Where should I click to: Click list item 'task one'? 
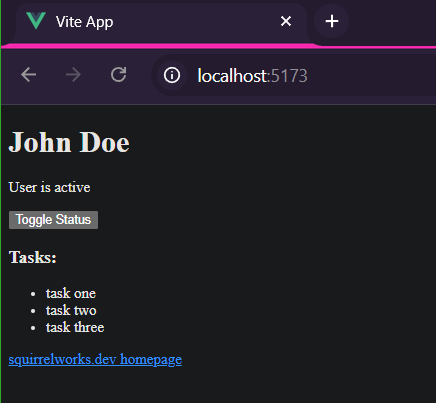[x=71, y=294]
